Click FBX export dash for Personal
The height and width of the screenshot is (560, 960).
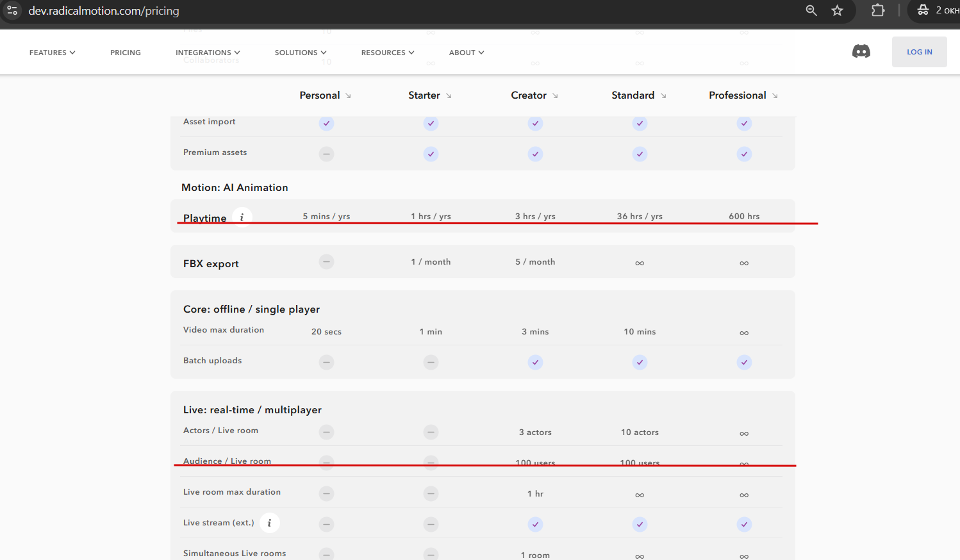[x=327, y=261]
